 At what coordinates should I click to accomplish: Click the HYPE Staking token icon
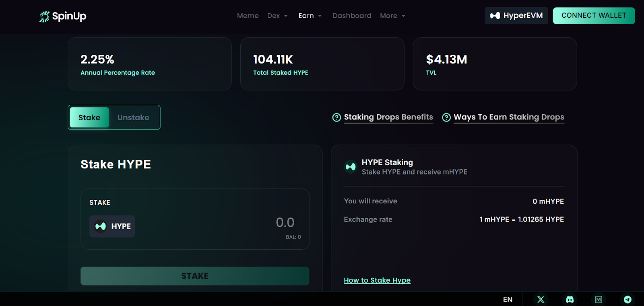(351, 166)
